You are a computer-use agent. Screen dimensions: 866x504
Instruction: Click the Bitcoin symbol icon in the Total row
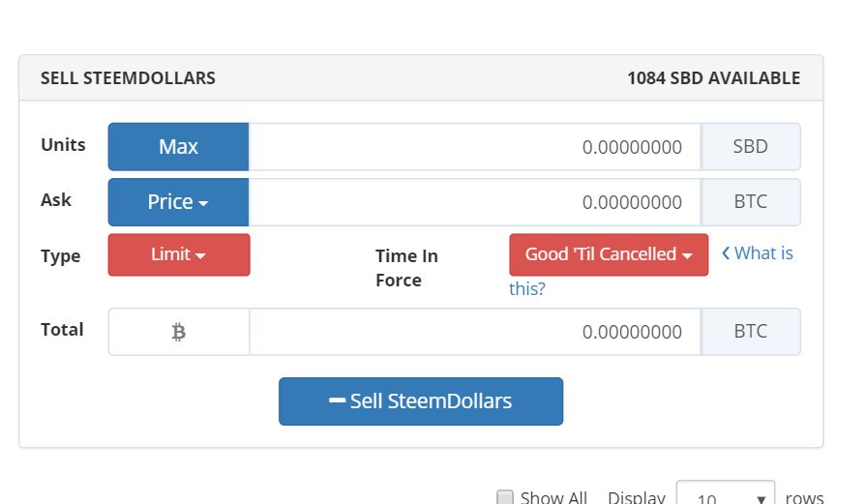(178, 333)
